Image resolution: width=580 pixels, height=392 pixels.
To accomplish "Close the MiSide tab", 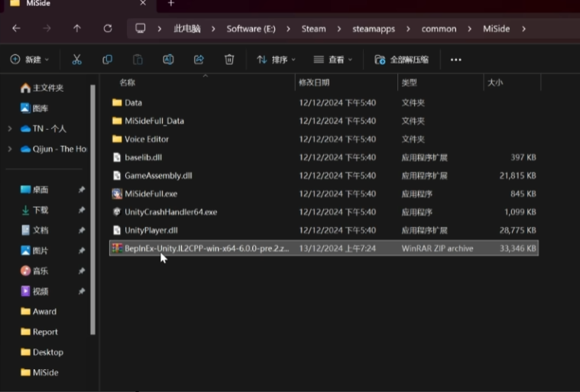I will pos(143,3).
